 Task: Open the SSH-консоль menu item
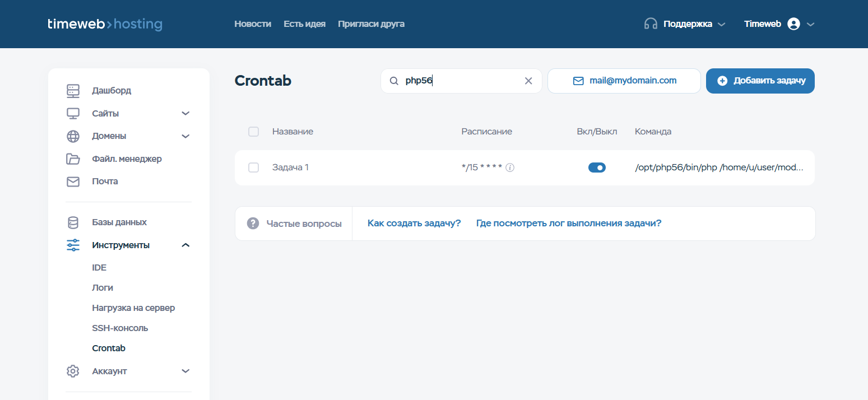click(x=120, y=328)
